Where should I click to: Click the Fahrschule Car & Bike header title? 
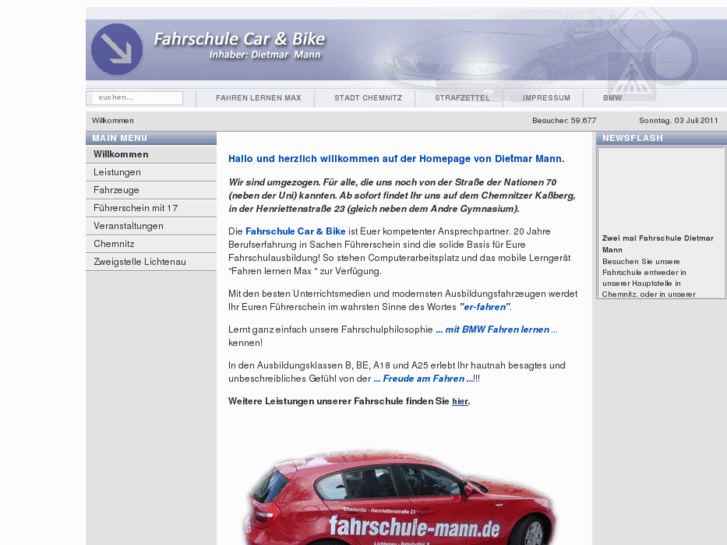239,39
